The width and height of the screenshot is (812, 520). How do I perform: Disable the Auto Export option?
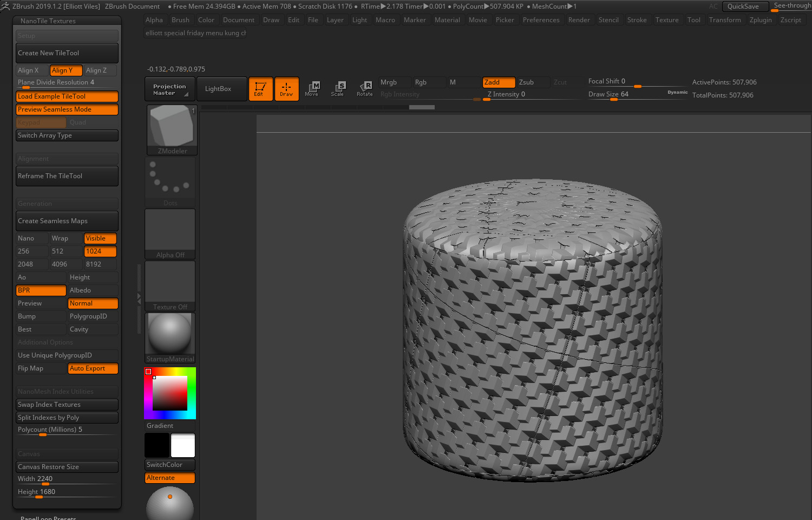point(93,368)
